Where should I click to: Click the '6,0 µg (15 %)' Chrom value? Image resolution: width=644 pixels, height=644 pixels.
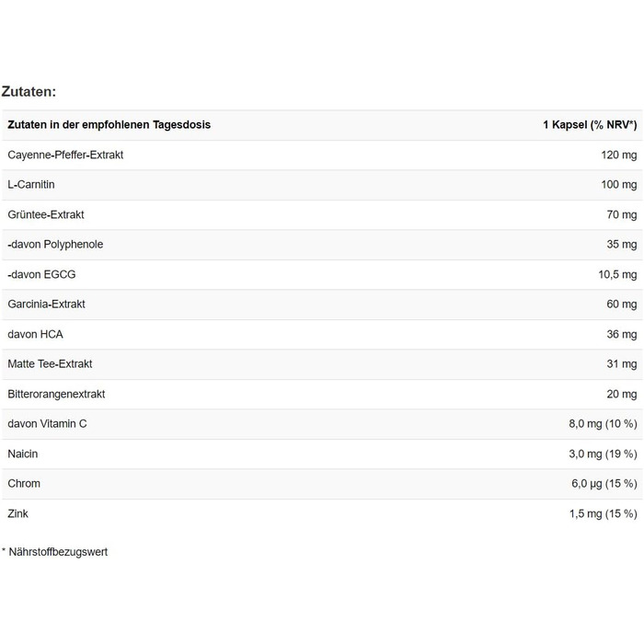(604, 483)
